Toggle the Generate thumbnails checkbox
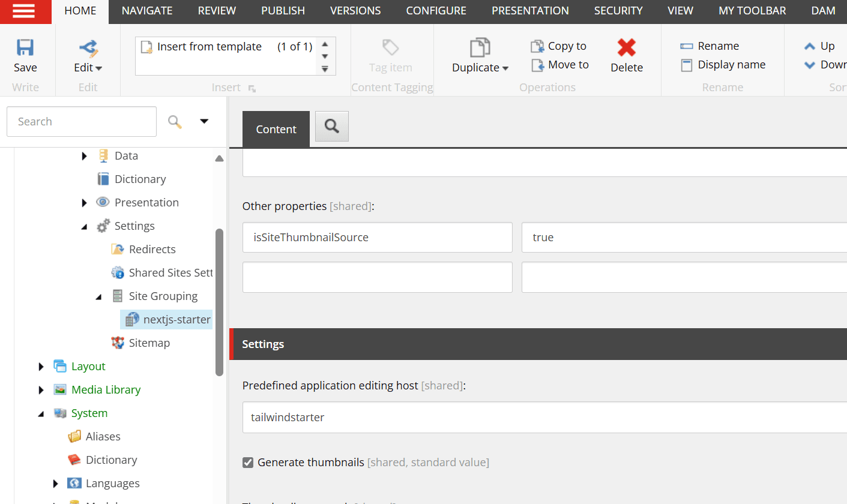Image resolution: width=847 pixels, height=504 pixels. [x=247, y=463]
